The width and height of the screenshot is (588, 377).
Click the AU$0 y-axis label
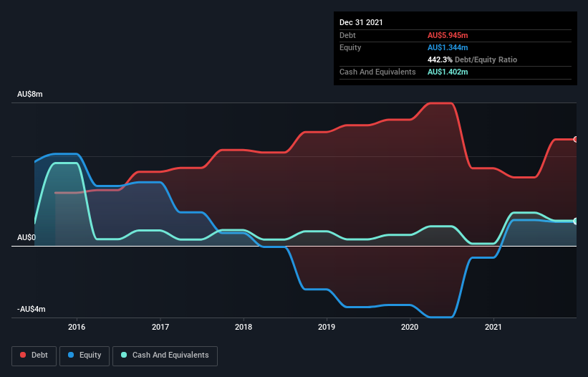click(26, 237)
